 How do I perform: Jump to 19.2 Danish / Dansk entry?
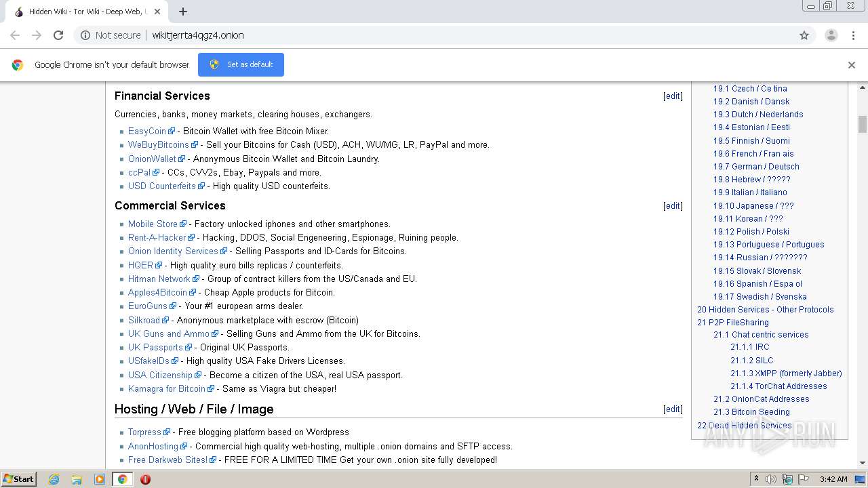[751, 102]
